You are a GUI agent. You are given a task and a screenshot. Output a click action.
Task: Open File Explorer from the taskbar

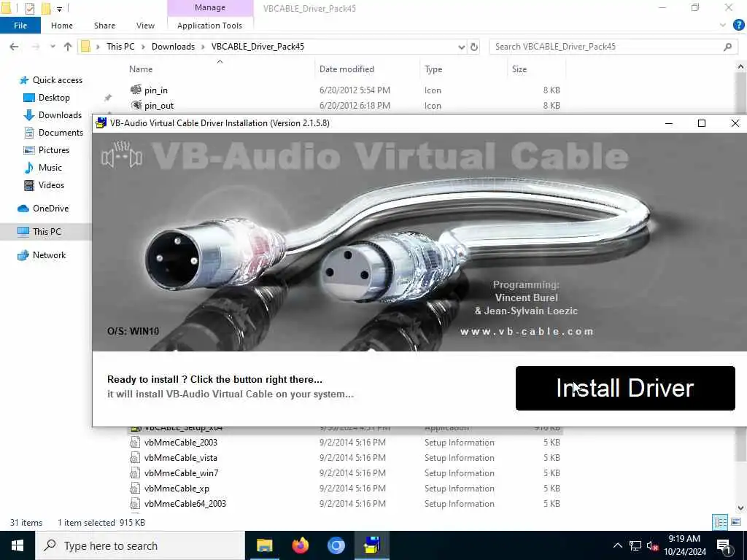coord(264,545)
